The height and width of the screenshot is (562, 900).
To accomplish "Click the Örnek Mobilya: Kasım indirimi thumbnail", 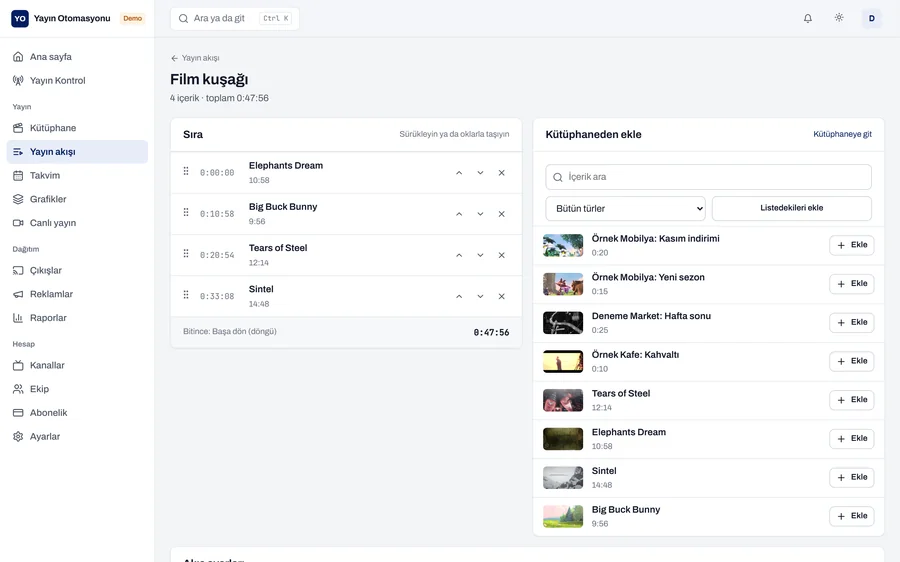I will 563,246.
